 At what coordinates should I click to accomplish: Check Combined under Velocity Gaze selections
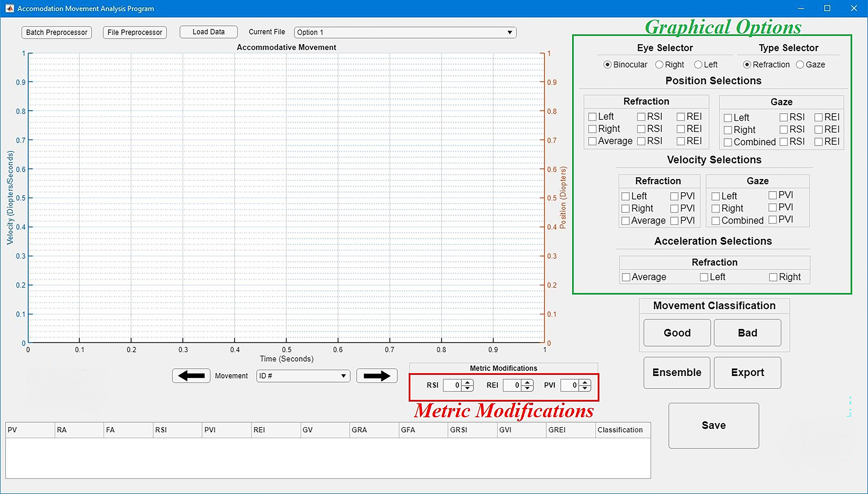click(716, 221)
